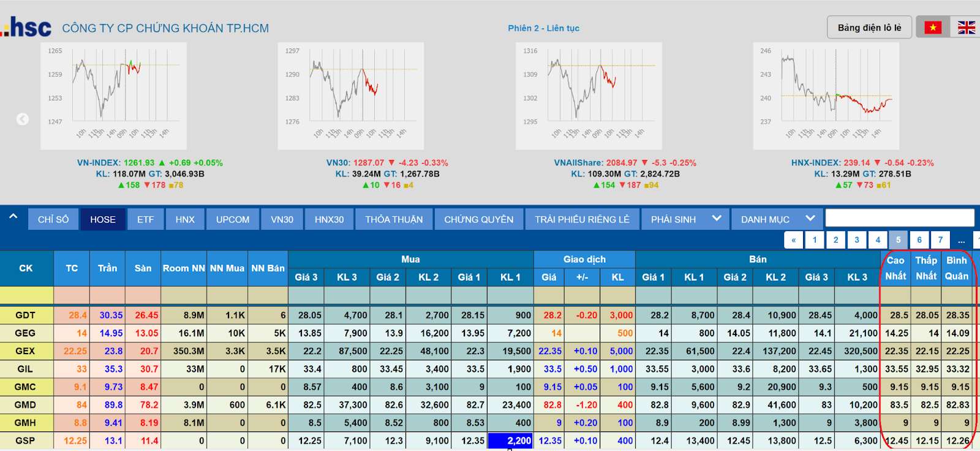
Task: Open TRÁI PHIẾU RIÊNG LẺ tab
Action: click(582, 219)
